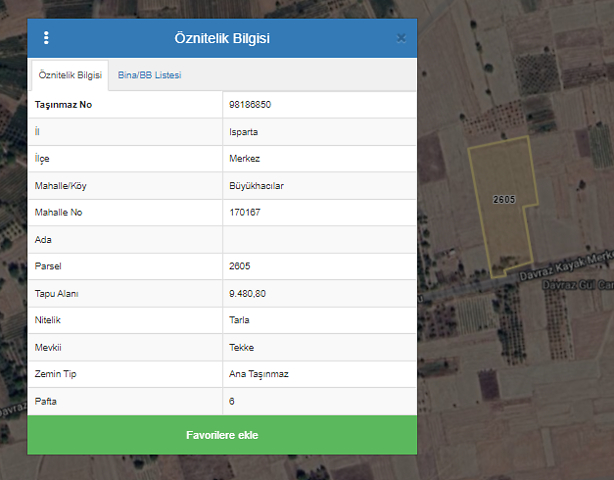Select the Büyükhacılar neighborhood value
The height and width of the screenshot is (480, 614).
click(256, 185)
